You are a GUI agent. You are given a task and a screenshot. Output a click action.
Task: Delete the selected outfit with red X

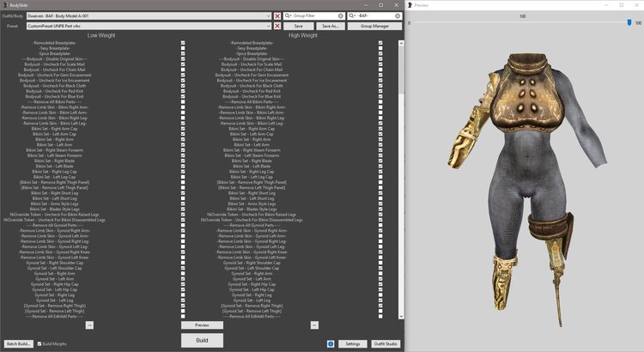[x=277, y=16]
